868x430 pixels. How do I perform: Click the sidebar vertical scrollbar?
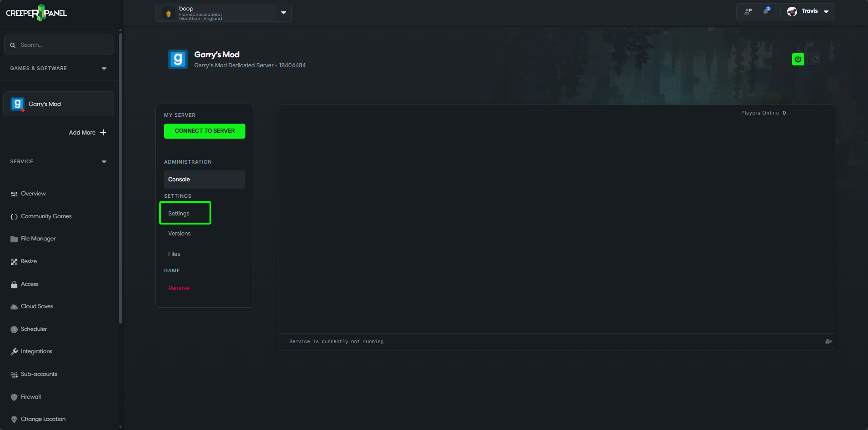pyautogui.click(x=120, y=177)
